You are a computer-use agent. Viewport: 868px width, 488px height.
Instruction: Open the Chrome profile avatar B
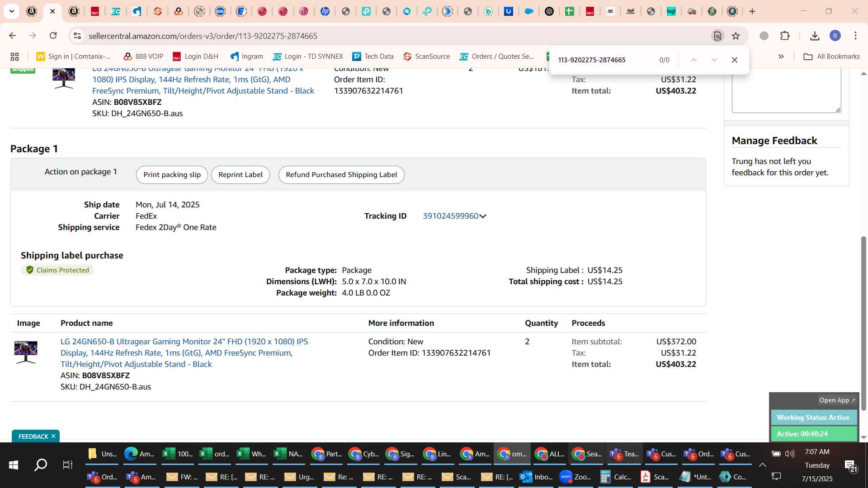tap(835, 36)
